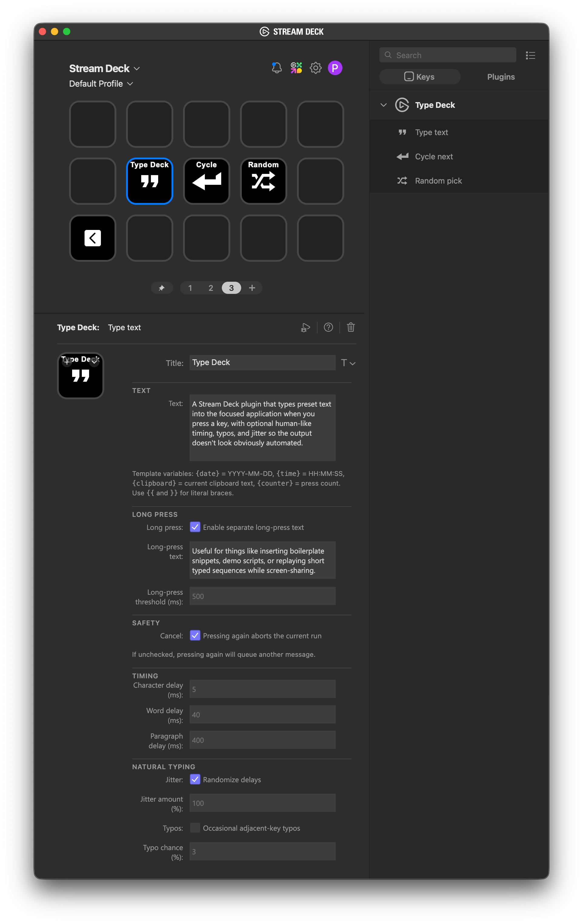
Task: Open the notifications bell icon
Action: [276, 68]
